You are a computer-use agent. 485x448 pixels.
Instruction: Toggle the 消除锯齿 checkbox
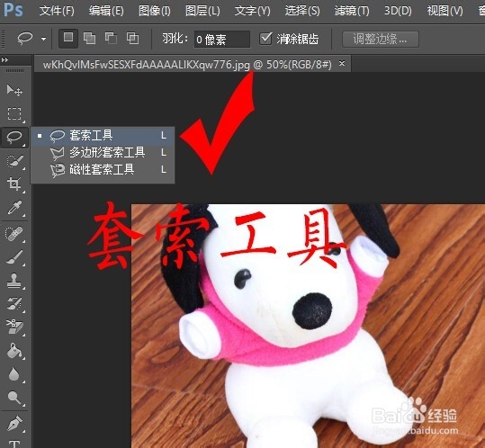coord(265,39)
